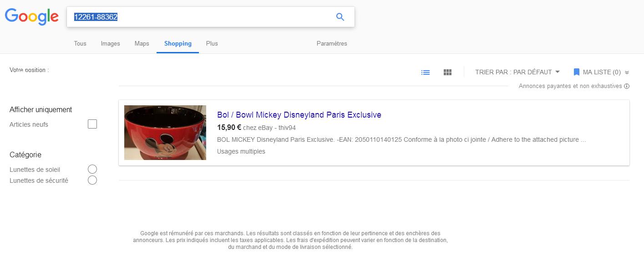Click the Google logo

(x=31, y=16)
